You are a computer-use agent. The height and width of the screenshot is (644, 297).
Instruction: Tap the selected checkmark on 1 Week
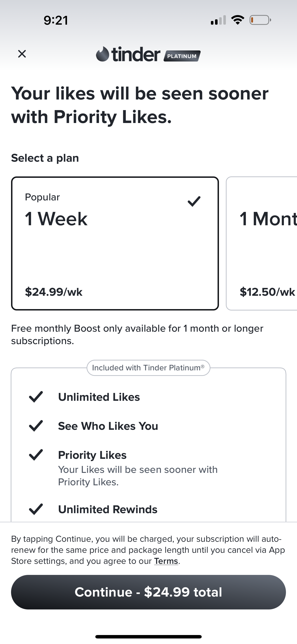[194, 201]
